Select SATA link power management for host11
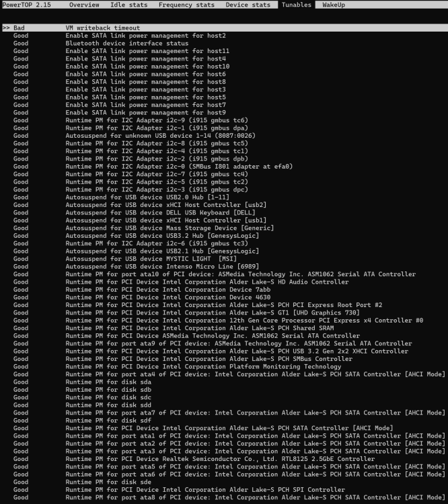This screenshot has width=448, height=504. pos(121,51)
